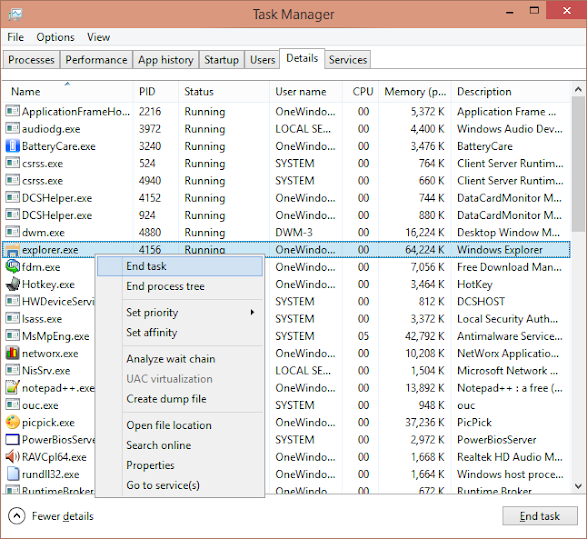
Task: Select the Details tab
Action: pos(302,58)
